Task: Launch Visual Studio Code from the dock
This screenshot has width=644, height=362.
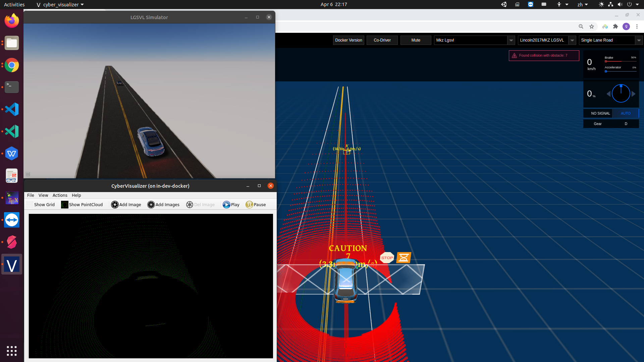Action: pos(11,109)
